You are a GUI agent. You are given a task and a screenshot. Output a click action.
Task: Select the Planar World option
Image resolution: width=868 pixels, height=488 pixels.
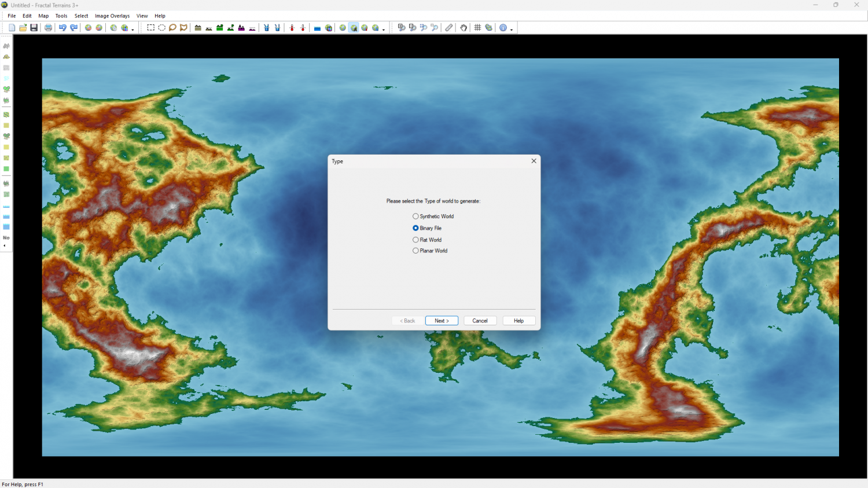point(415,251)
